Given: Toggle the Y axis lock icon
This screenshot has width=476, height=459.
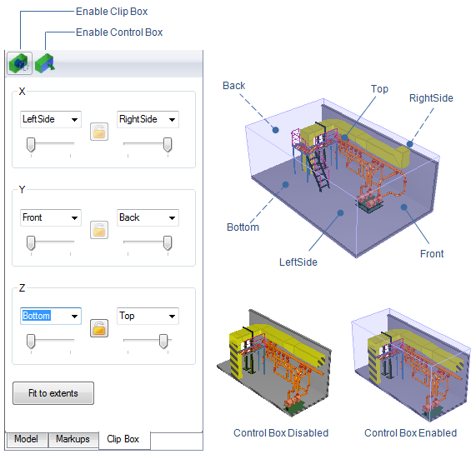Looking at the screenshot, I should pyautogui.click(x=99, y=230).
